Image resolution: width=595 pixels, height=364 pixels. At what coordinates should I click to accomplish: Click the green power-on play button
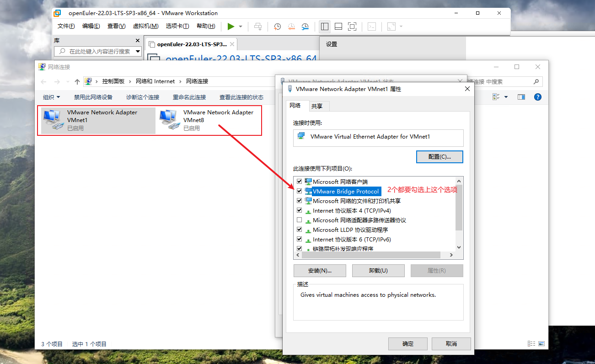[x=231, y=27]
